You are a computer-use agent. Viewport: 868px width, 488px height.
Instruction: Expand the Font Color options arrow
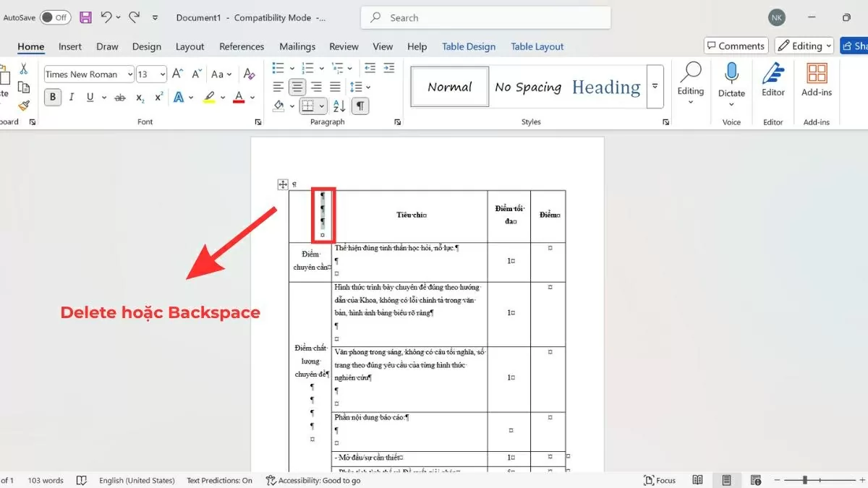pos(252,97)
